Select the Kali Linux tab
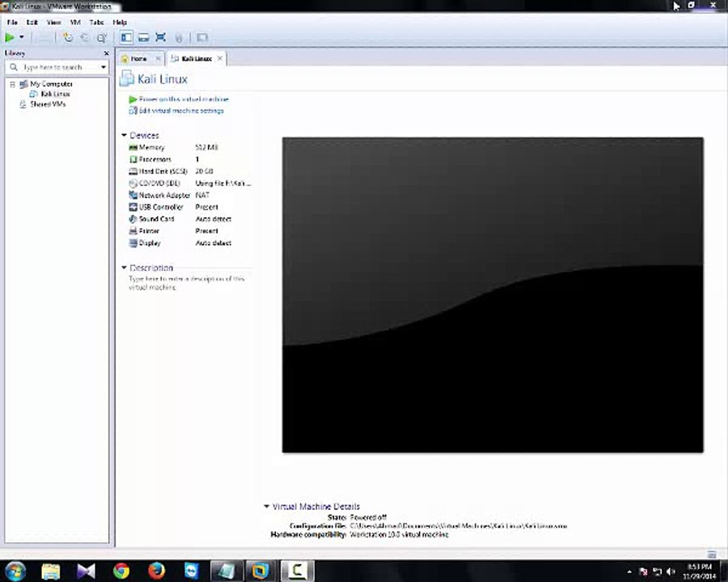 click(x=197, y=58)
